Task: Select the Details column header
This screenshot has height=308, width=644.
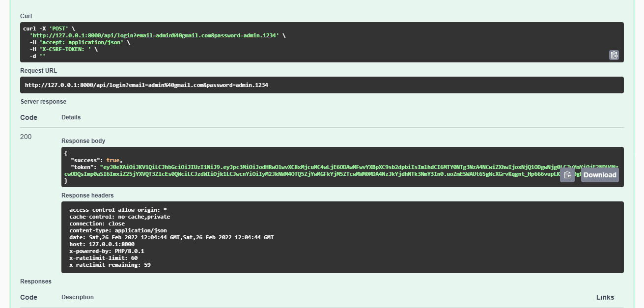Action: tap(71, 117)
